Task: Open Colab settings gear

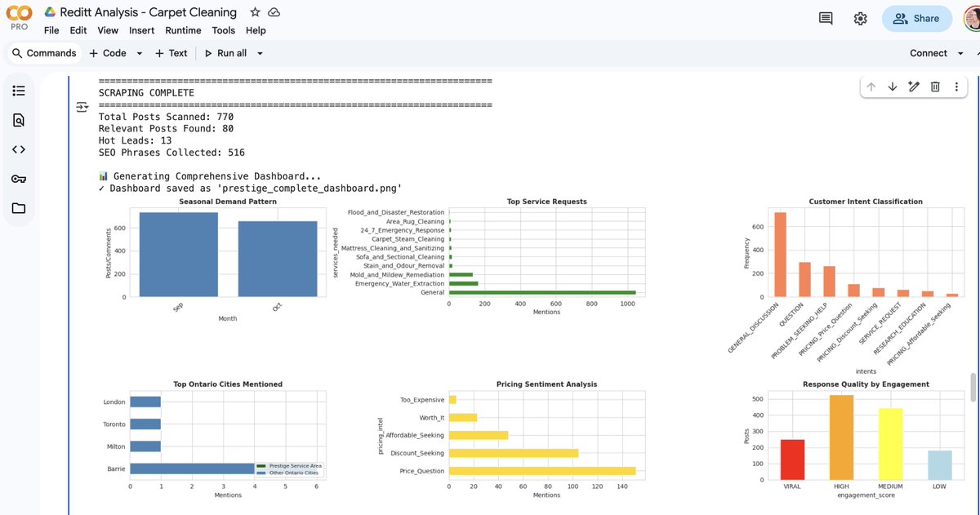Action: pyautogui.click(x=860, y=18)
